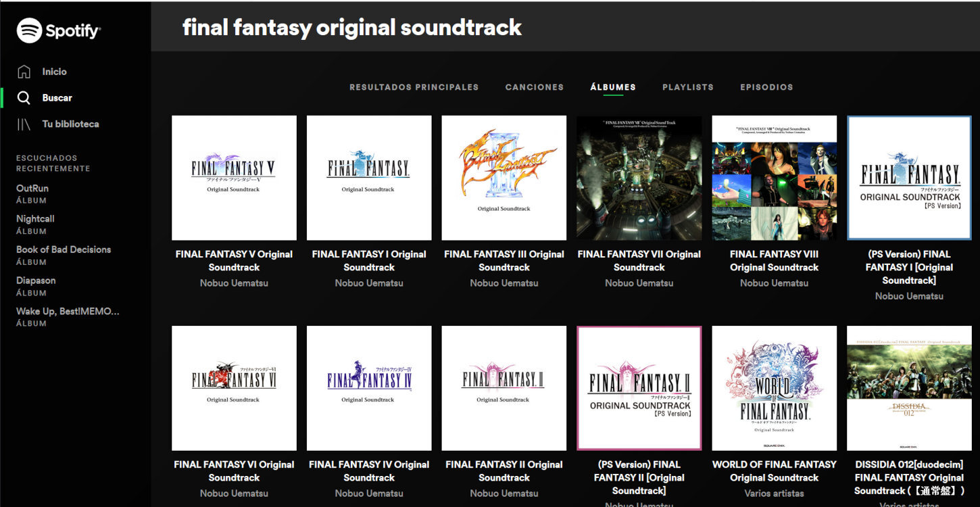Open the Nightcall album
The height and width of the screenshot is (507, 980).
tap(35, 218)
